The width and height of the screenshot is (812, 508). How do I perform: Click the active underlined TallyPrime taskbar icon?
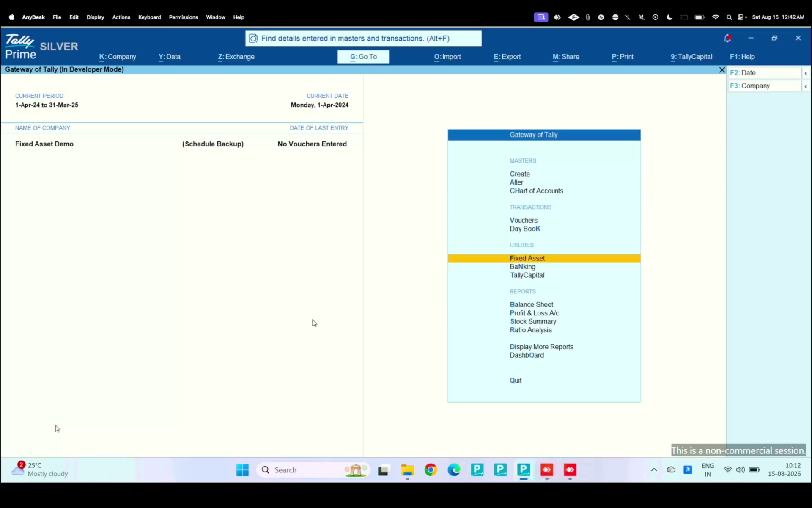coord(524,470)
